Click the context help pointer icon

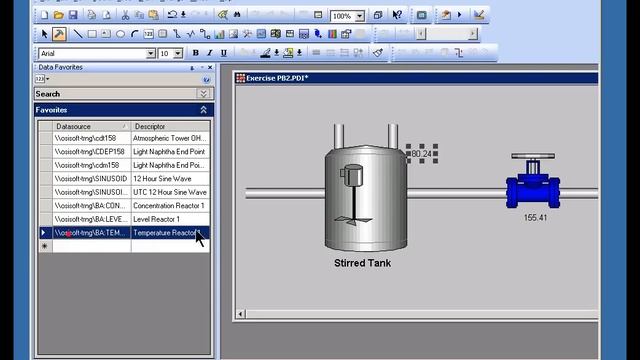(397, 16)
